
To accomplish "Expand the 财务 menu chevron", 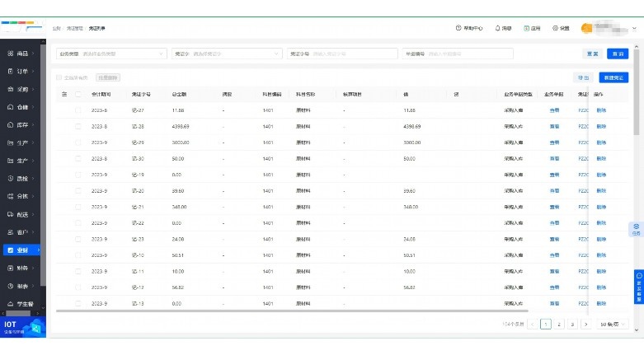I will (x=33, y=268).
